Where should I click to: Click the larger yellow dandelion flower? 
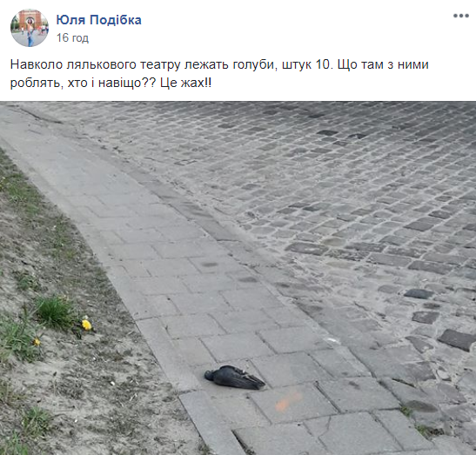86,325
